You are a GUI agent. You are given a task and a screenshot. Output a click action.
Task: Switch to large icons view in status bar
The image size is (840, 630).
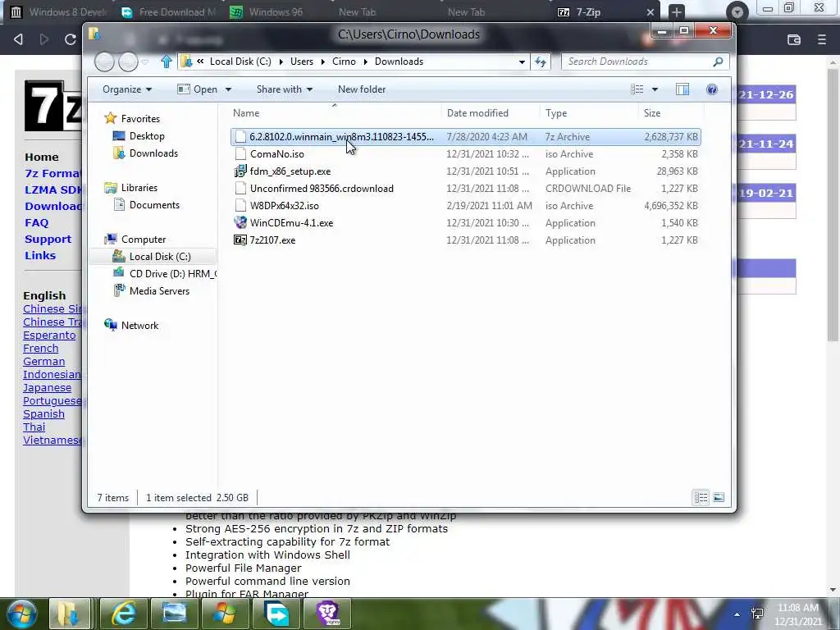[x=719, y=498]
